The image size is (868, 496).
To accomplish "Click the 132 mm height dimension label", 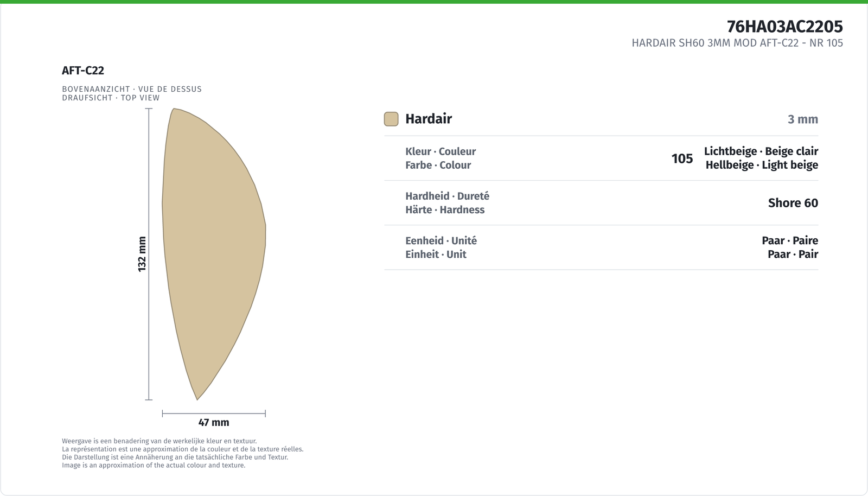I will [x=142, y=254].
